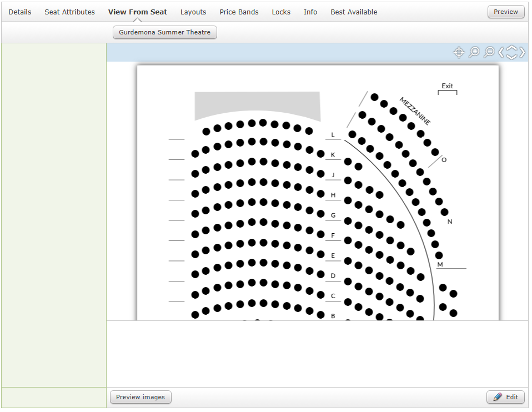The width and height of the screenshot is (532, 412).
Task: Open the Best Available tab
Action: [x=354, y=12]
